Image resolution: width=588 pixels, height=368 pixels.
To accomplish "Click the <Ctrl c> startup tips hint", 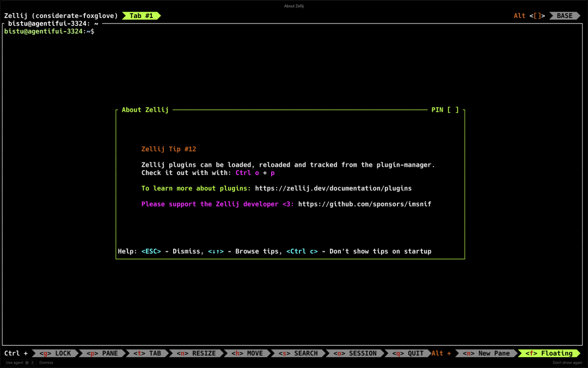I will pos(359,251).
